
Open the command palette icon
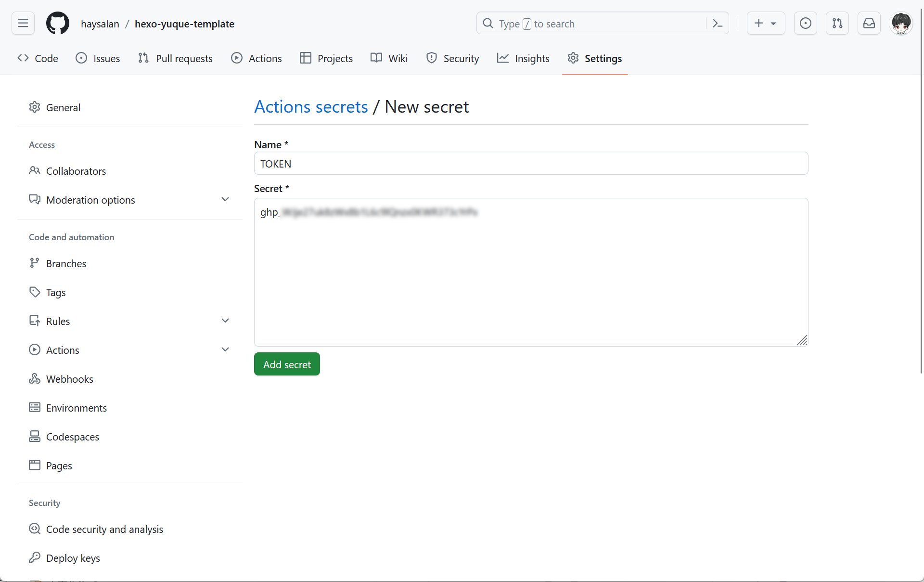(717, 23)
